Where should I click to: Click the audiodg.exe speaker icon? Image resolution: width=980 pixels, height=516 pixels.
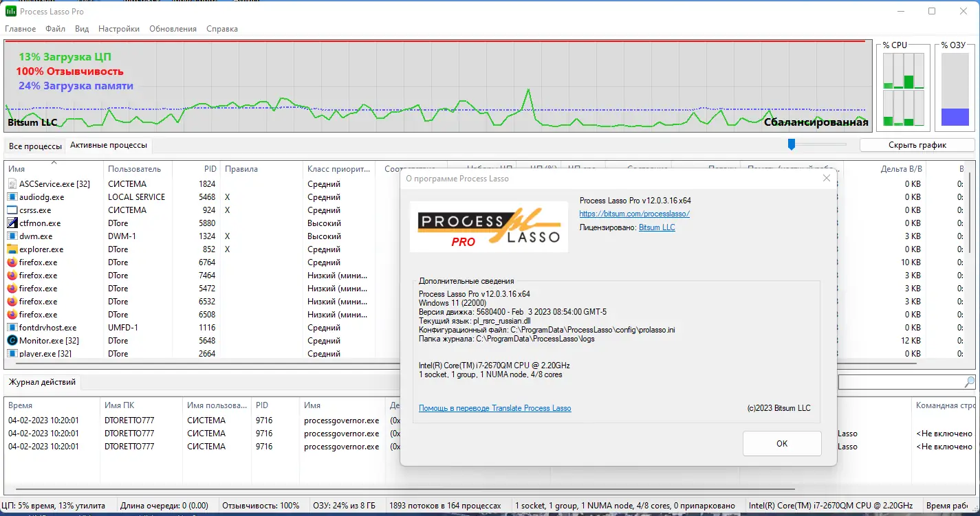pyautogui.click(x=11, y=197)
